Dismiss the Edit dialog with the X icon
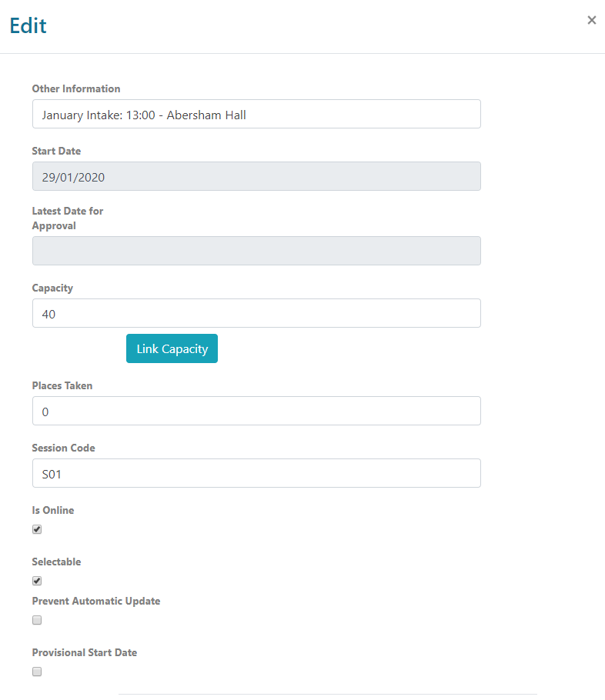 tap(591, 20)
